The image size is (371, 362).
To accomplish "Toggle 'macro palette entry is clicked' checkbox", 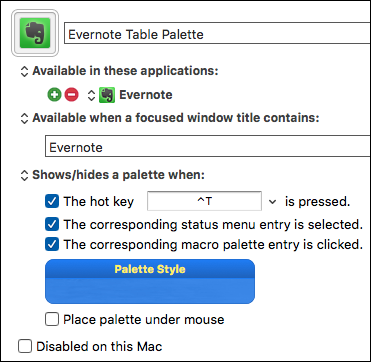I will tap(52, 244).
